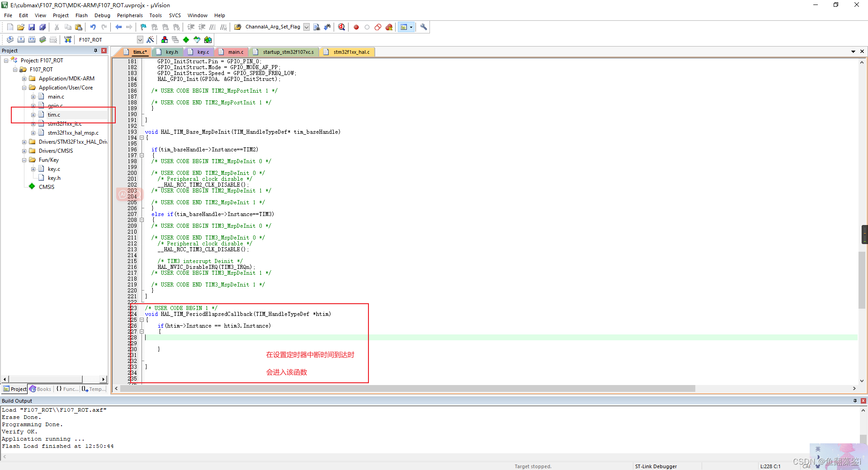Screen dimensions: 868x470
Task: Click the Open file toolbar icon
Action: (x=21, y=27)
